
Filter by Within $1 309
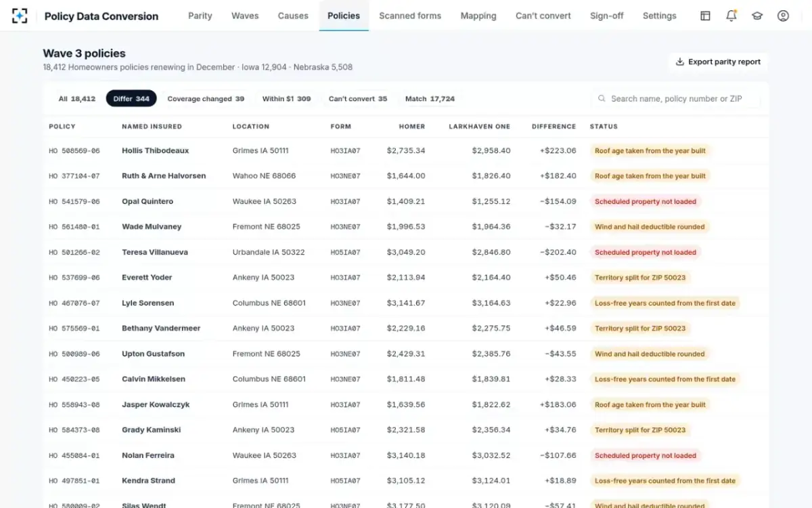pyautogui.click(x=287, y=99)
